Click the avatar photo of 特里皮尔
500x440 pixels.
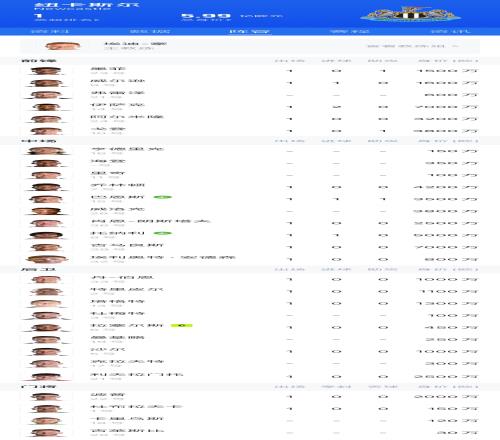coord(46,291)
